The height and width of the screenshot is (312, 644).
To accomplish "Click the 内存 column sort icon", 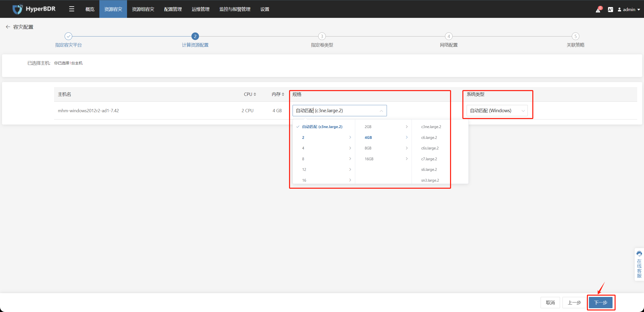I will [283, 94].
